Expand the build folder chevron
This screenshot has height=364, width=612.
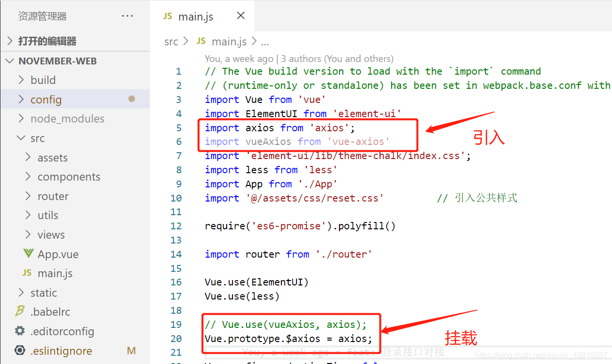coord(21,80)
